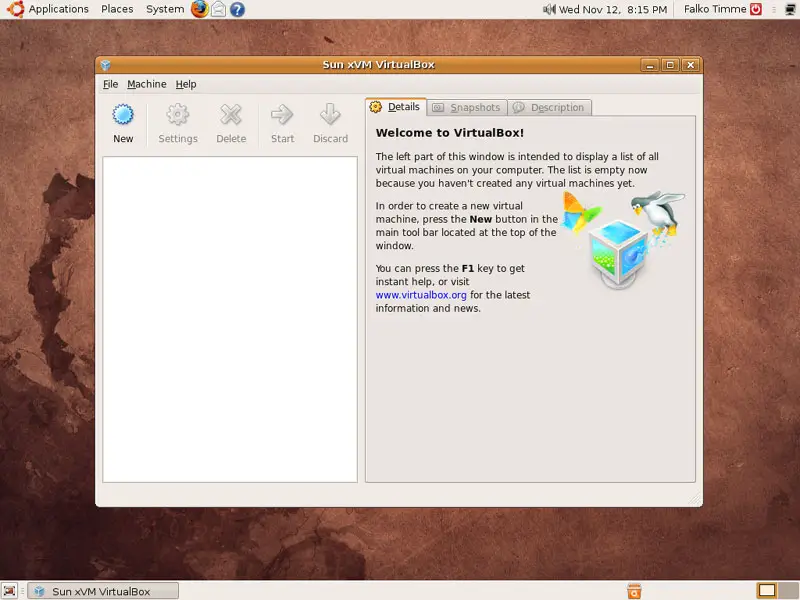Click the Welcome to VirtualBox! heading
This screenshot has height=600, width=800.
coord(449,133)
